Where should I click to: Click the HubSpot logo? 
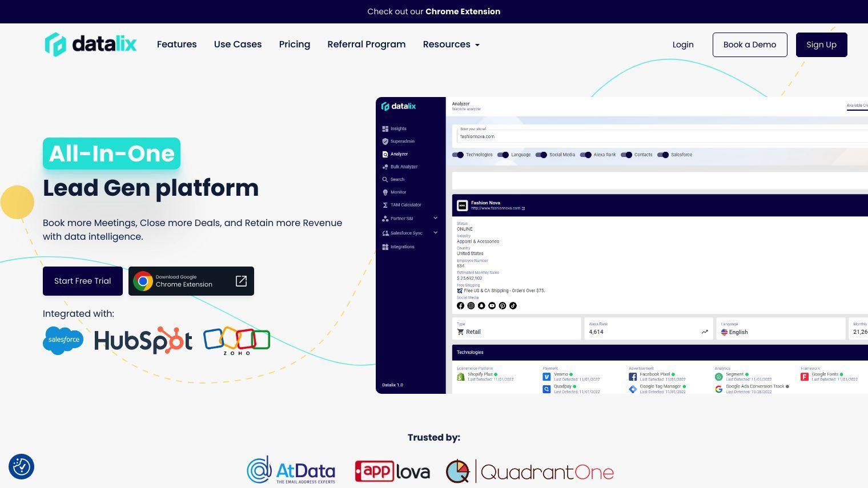[143, 340]
